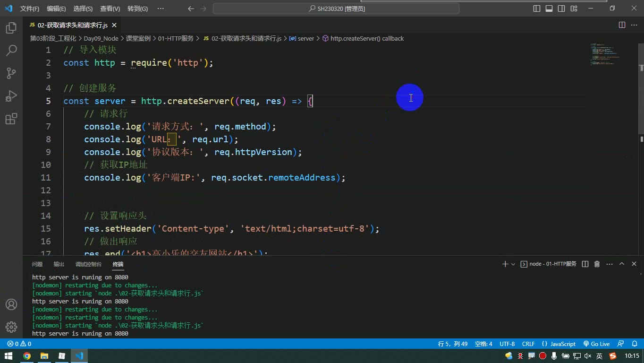Image resolution: width=644 pixels, height=363 pixels.
Task: Open Run and Debug view
Action: coord(11,96)
